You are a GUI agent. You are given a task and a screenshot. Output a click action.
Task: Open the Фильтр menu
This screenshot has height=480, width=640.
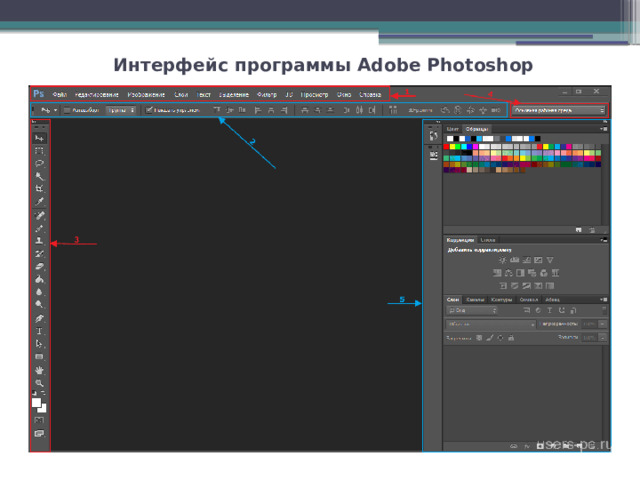click(267, 94)
